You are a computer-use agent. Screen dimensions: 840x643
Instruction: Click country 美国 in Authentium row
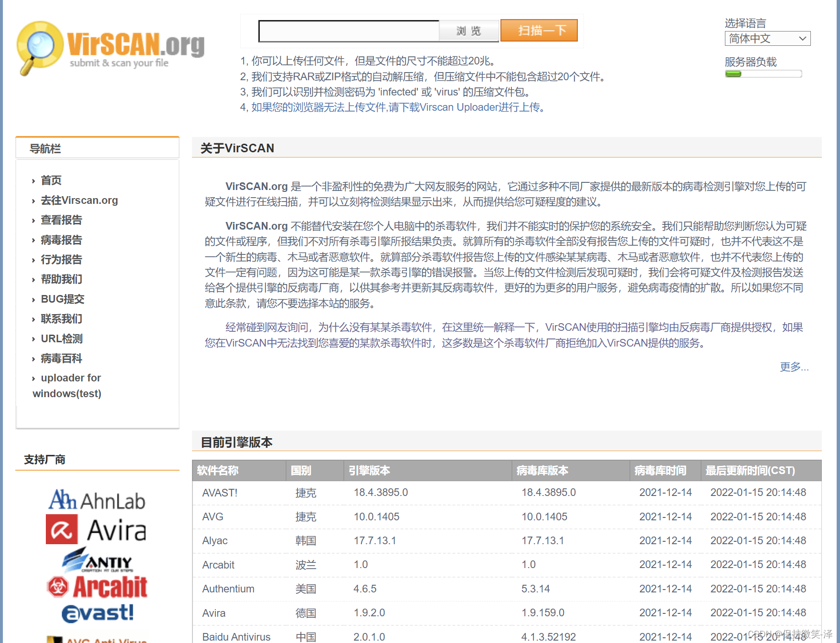[306, 589]
